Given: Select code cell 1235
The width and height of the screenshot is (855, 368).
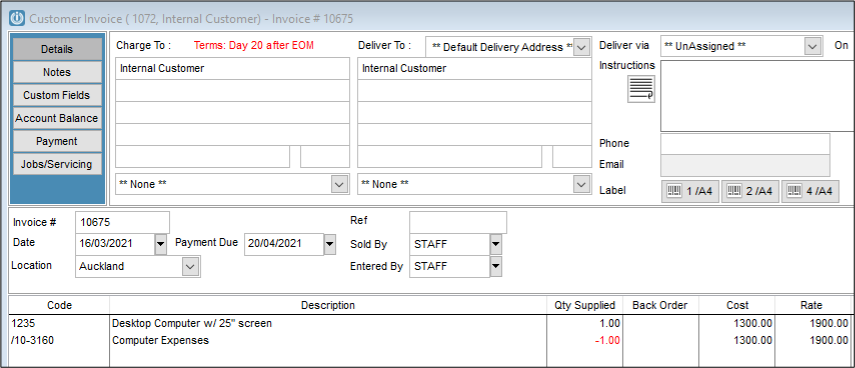Looking at the screenshot, I should click(x=59, y=323).
